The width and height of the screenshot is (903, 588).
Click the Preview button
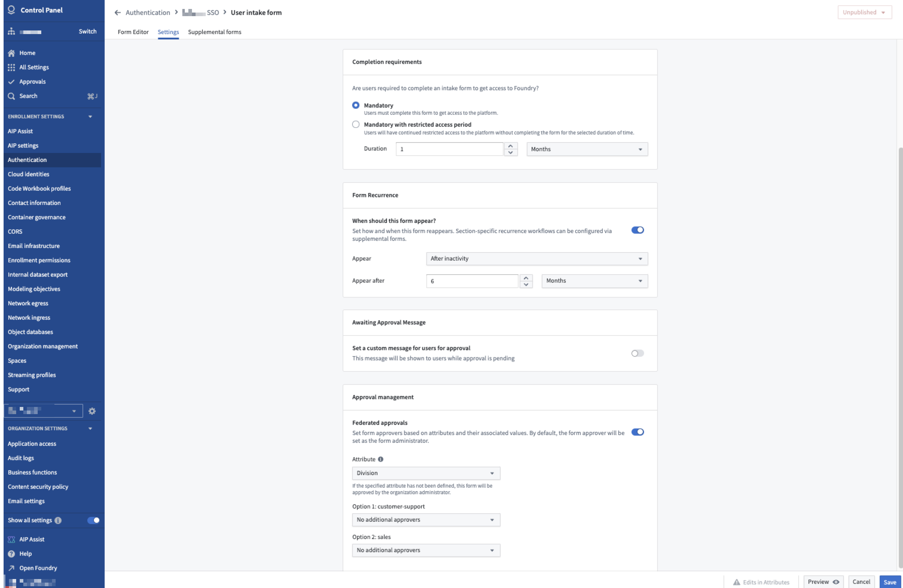coord(823,582)
